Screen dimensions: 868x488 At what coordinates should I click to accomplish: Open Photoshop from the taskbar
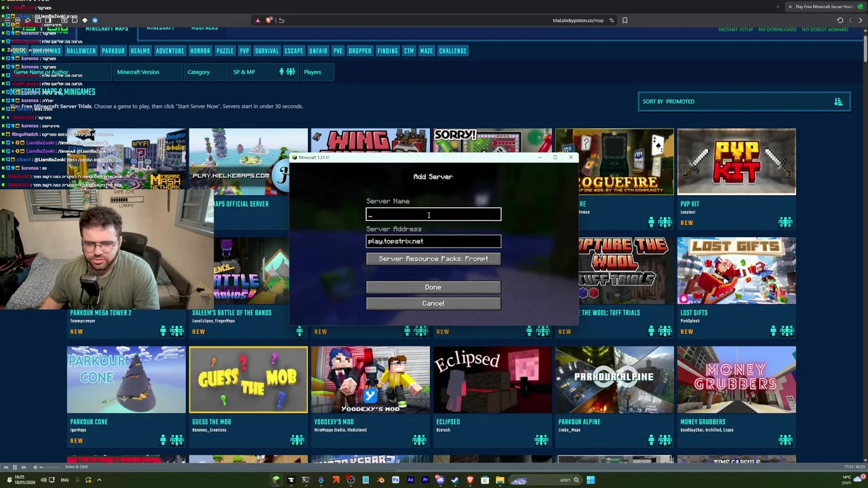(395, 480)
